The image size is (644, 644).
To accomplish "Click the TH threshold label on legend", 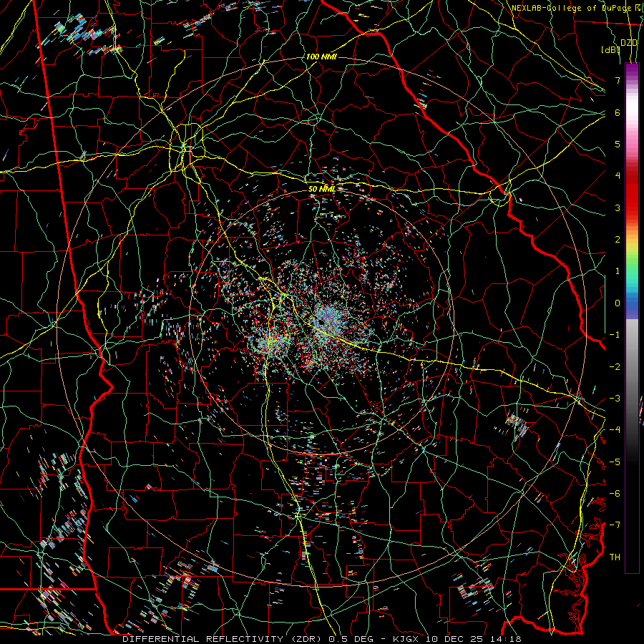I will (615, 557).
